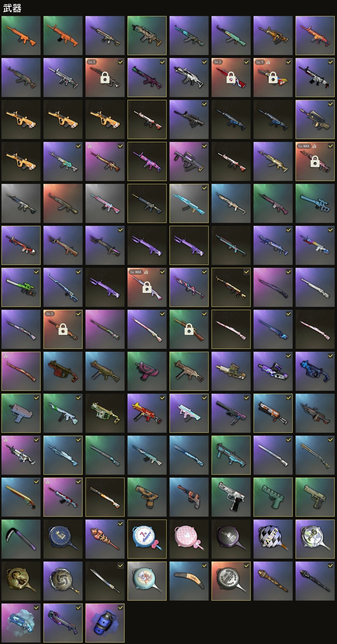Screen dimensions: 337x644
Task: Select the purple-handled scythe melee skin
Action: tap(21, 539)
